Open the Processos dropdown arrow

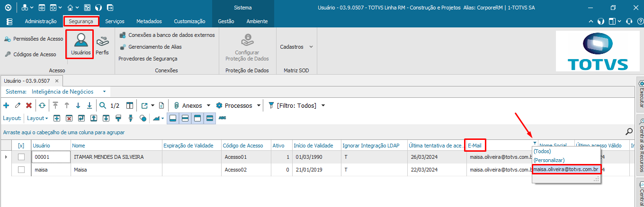259,105
